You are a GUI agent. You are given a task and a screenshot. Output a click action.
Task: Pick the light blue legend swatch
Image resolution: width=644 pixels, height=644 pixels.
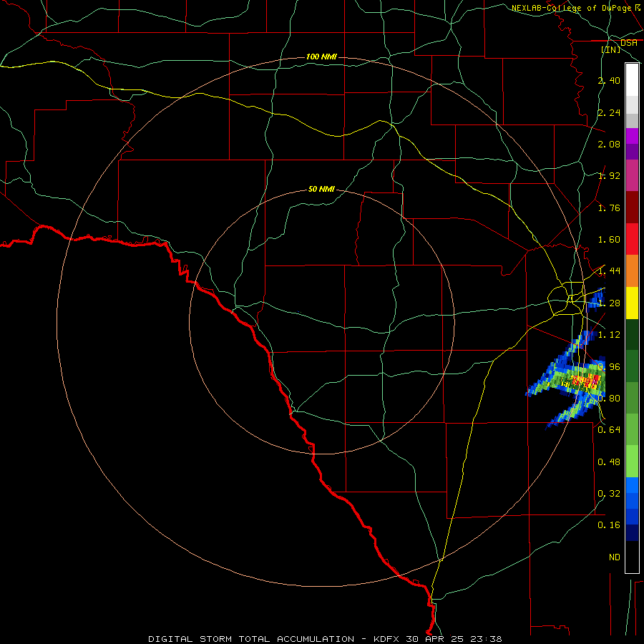[632, 485]
